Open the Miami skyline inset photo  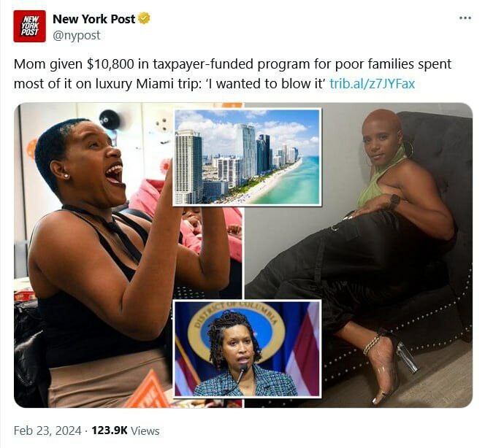[247, 157]
